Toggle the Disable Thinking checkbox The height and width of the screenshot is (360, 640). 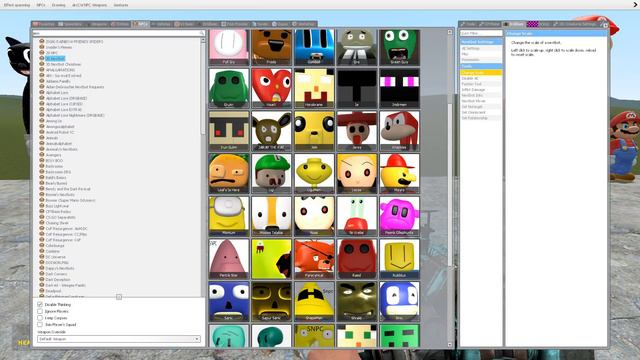(40, 304)
